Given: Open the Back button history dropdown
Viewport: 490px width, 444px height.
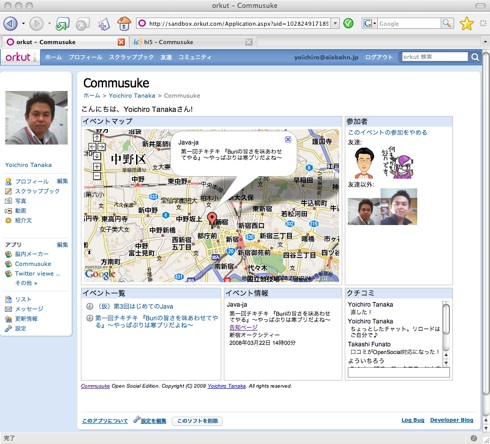Looking at the screenshot, I should coord(23,24).
